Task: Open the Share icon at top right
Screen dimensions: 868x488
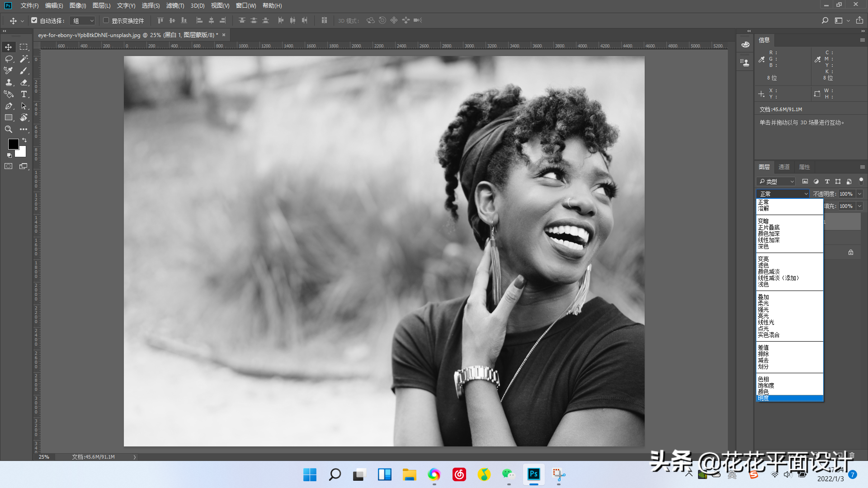Action: [x=859, y=20]
